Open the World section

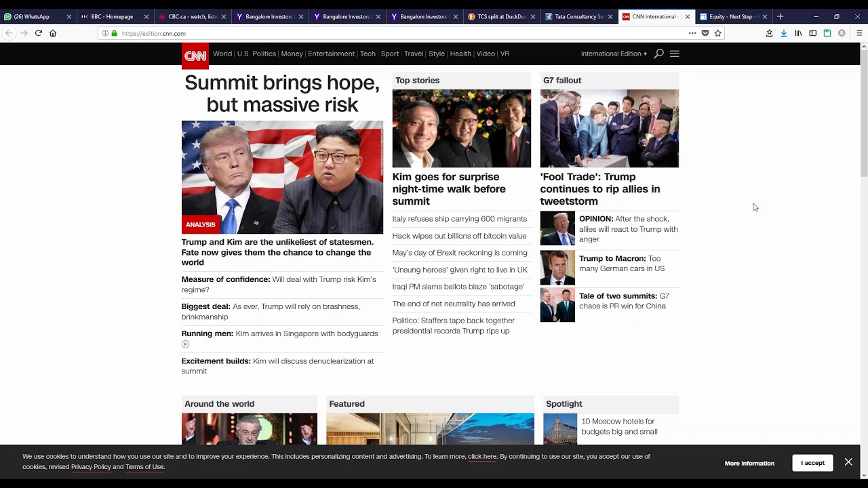(x=222, y=54)
